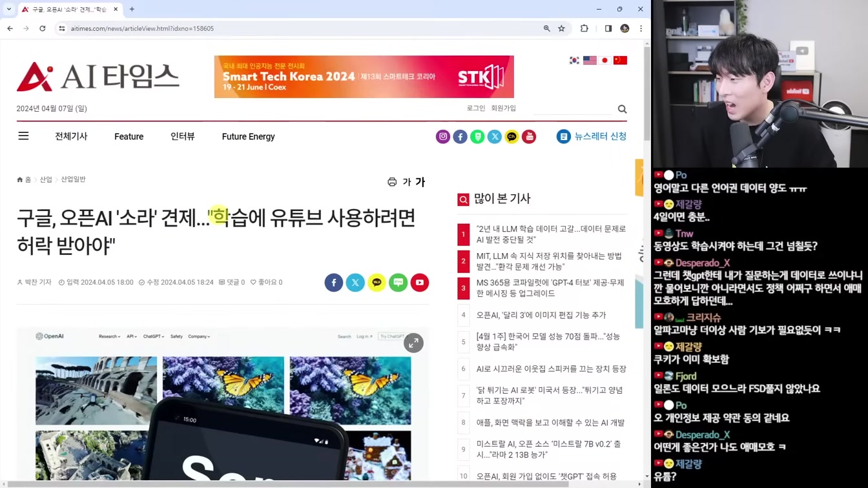Open the zoom magnifier in address bar
The height and width of the screenshot is (488, 868).
(547, 28)
